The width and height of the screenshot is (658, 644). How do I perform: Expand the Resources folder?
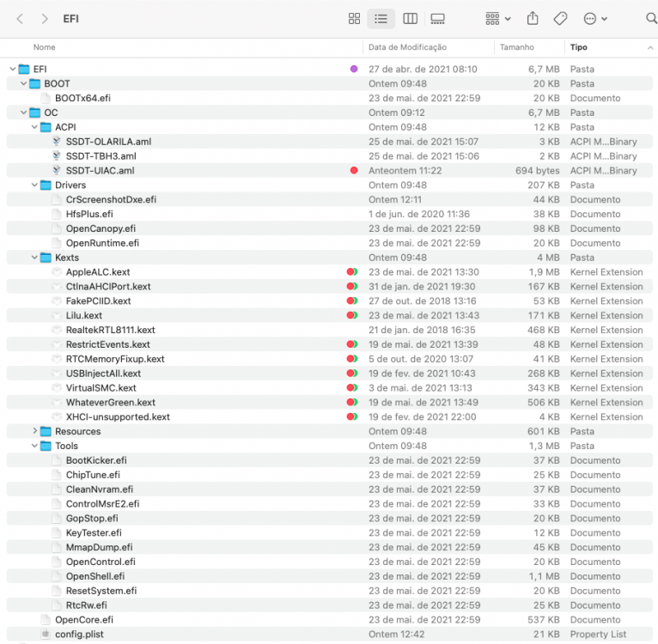point(35,431)
